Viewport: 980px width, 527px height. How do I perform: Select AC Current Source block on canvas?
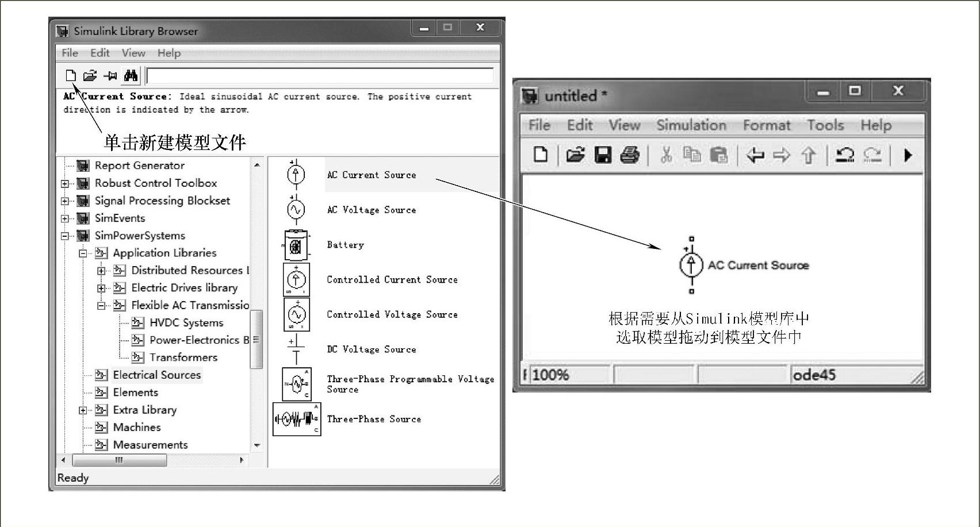[x=691, y=265]
